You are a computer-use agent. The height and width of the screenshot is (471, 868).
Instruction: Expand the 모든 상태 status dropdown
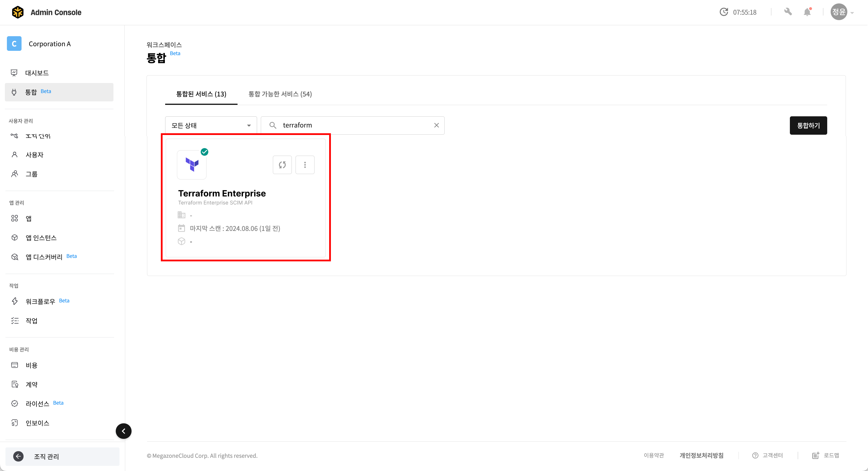point(211,125)
